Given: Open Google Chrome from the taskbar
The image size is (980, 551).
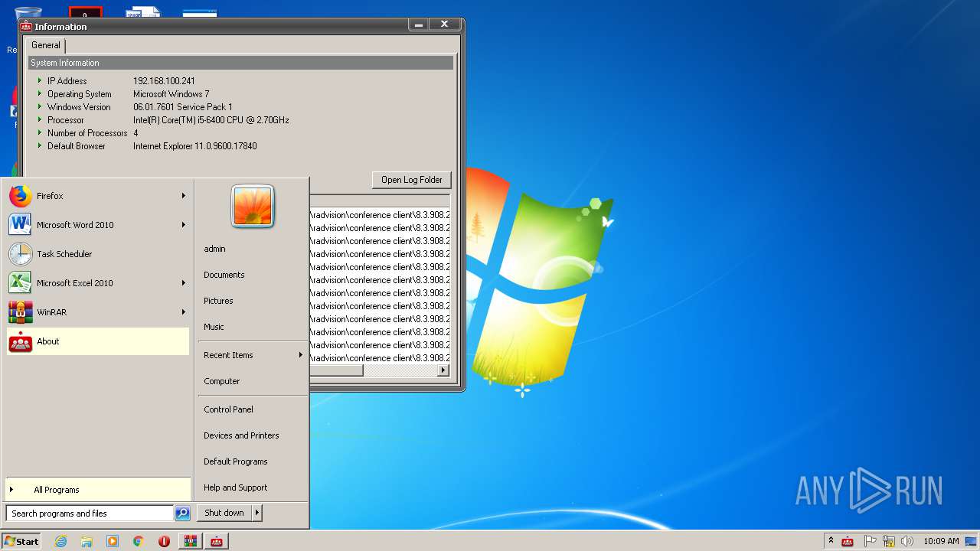Looking at the screenshot, I should pos(139,541).
